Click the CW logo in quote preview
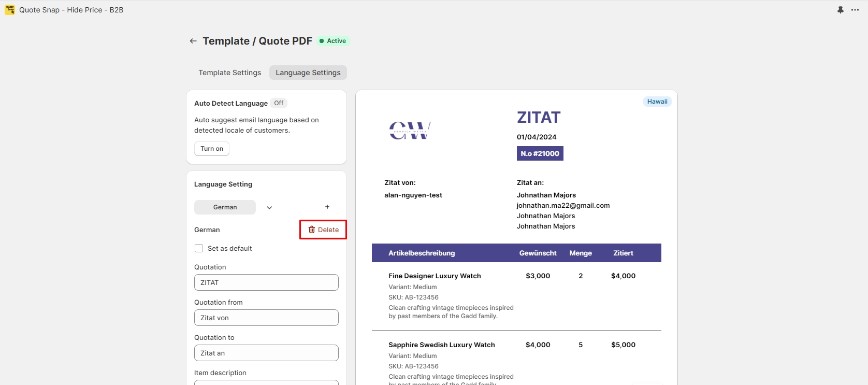Viewport: 868px width, 385px height. tap(410, 131)
